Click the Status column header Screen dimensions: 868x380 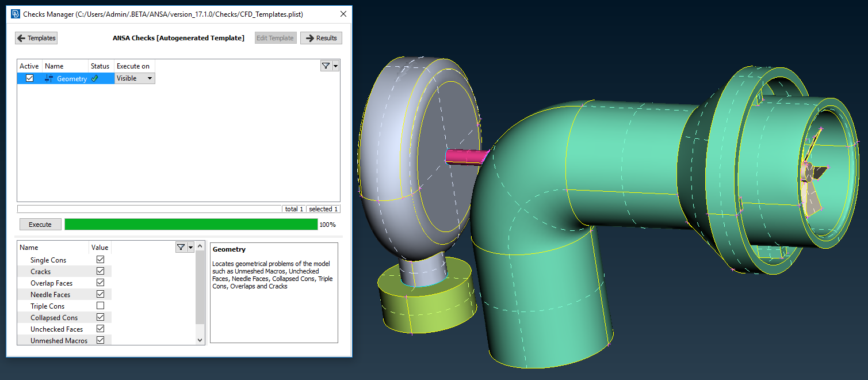tap(99, 66)
